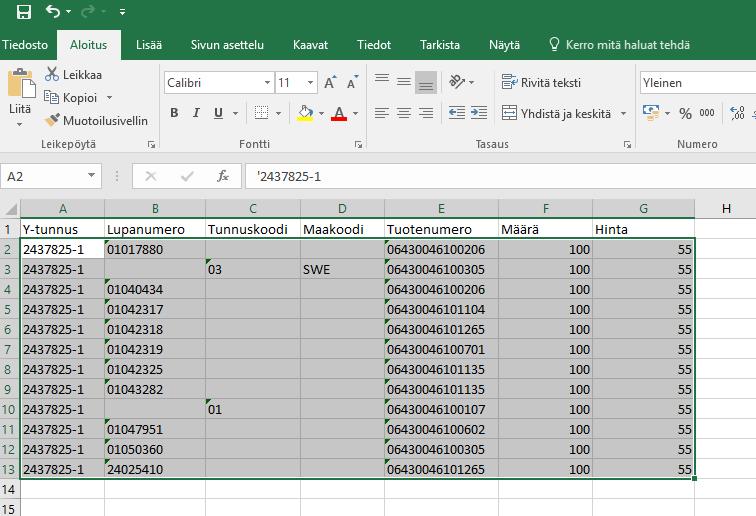Activate the Muotoilusivellin format painter
This screenshot has height=516, width=756.
pos(96,121)
